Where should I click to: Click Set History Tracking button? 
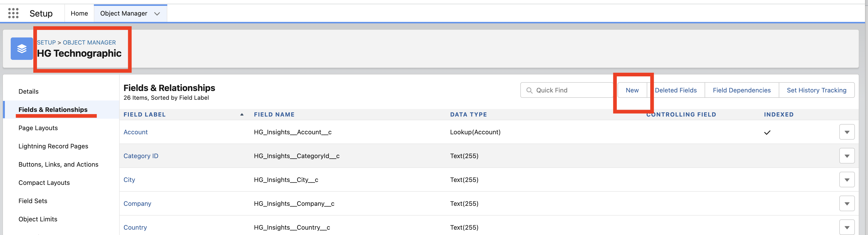(816, 90)
